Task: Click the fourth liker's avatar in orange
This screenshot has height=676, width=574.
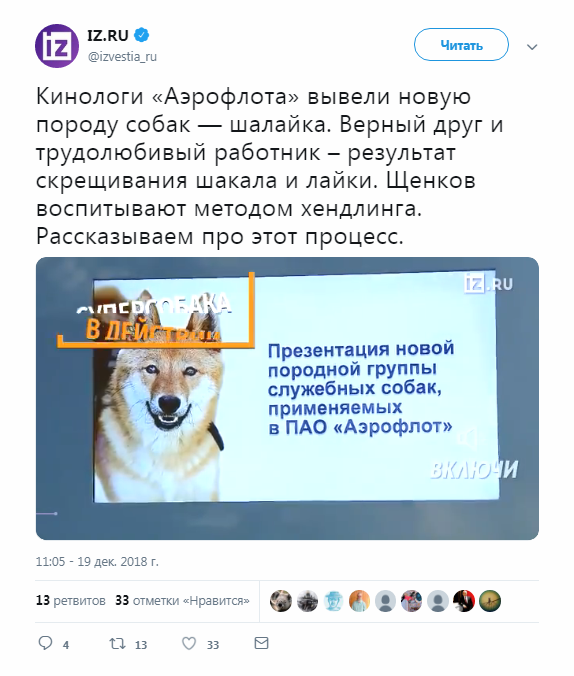Action: click(359, 601)
